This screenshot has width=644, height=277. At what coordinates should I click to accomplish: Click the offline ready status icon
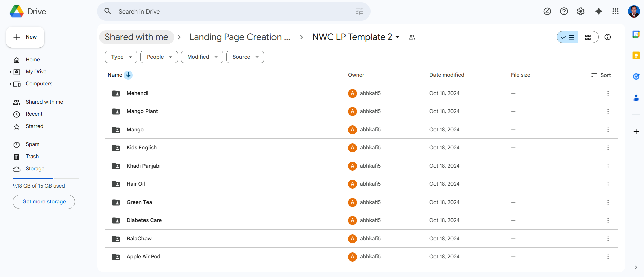coord(547,11)
